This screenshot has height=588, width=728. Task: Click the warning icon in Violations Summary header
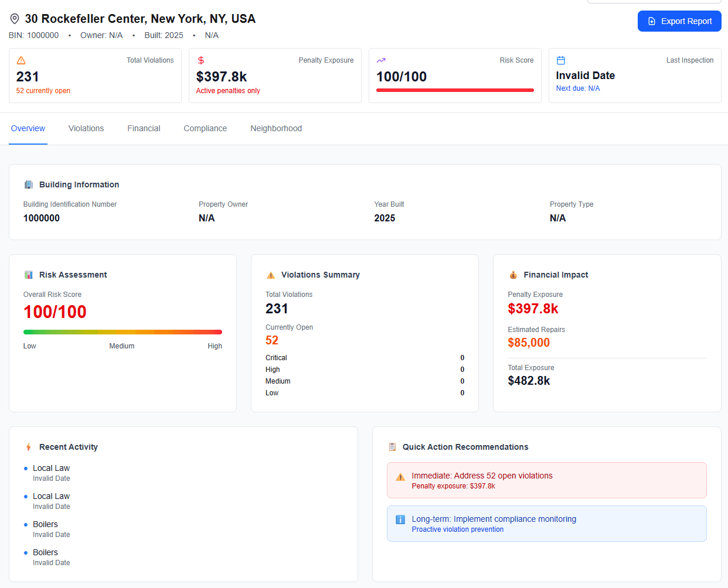271,275
